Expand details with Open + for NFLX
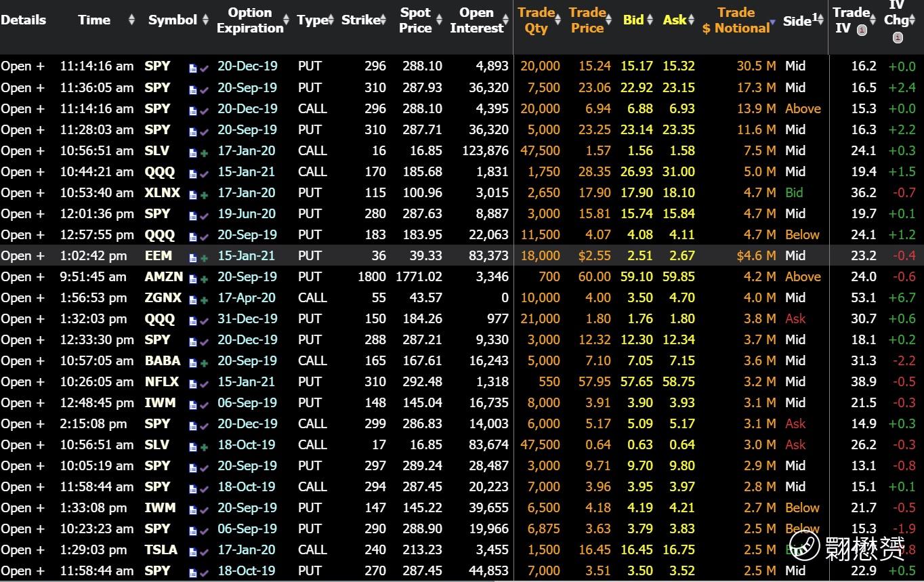 pos(22,381)
